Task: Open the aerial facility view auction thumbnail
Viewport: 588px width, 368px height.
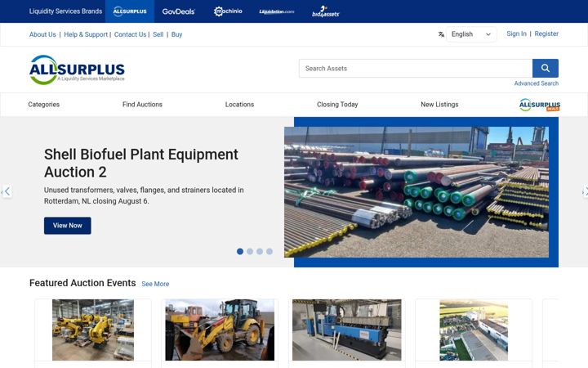Action: point(474,330)
